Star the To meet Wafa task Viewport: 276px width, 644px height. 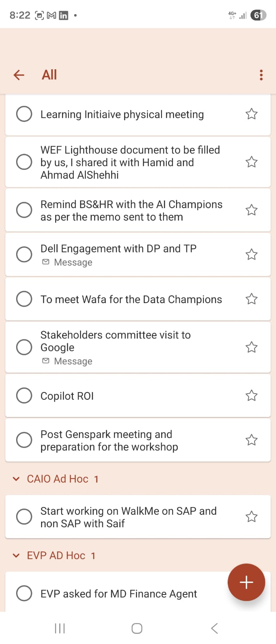[251, 299]
